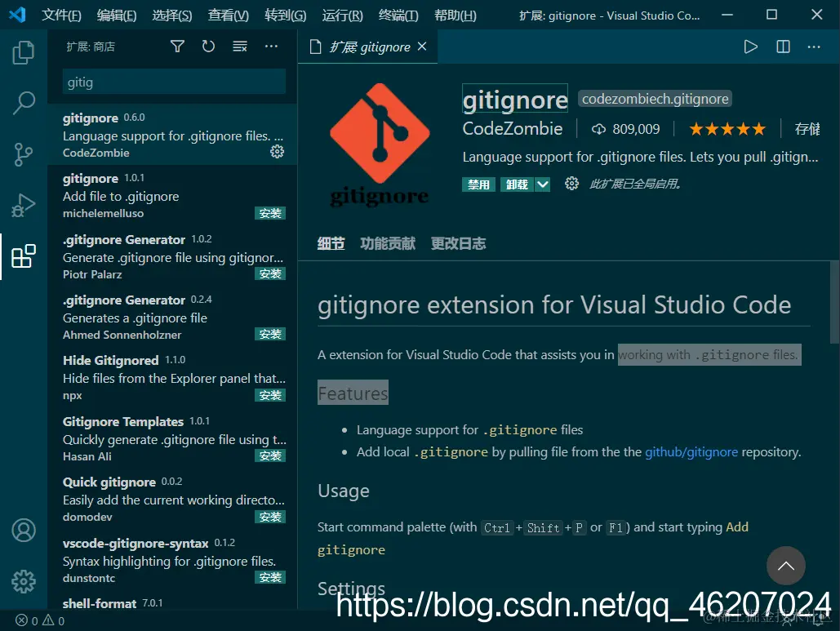Open the Run and Debug view
This screenshot has height=631, width=840.
click(x=24, y=205)
